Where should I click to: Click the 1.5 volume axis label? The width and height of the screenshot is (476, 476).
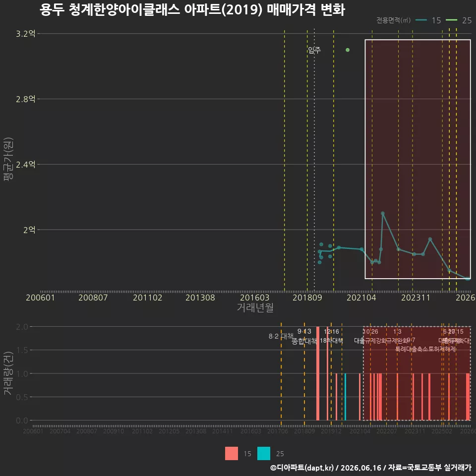click(22, 351)
